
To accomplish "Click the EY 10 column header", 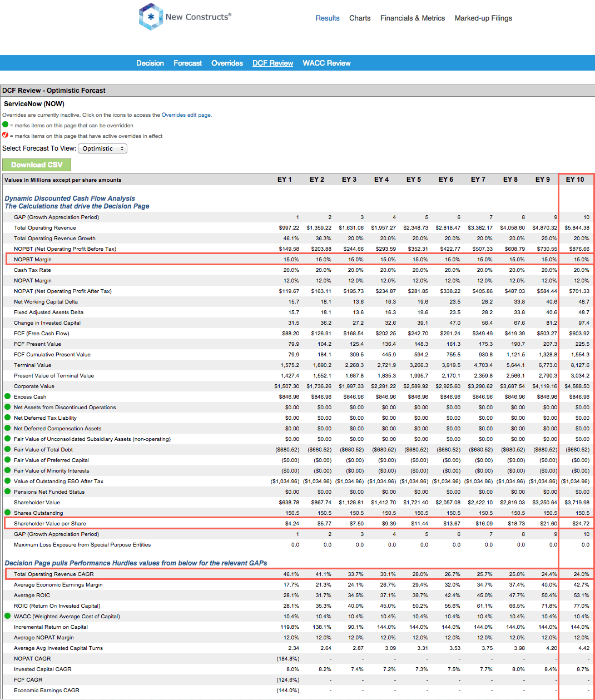I will click(x=575, y=180).
